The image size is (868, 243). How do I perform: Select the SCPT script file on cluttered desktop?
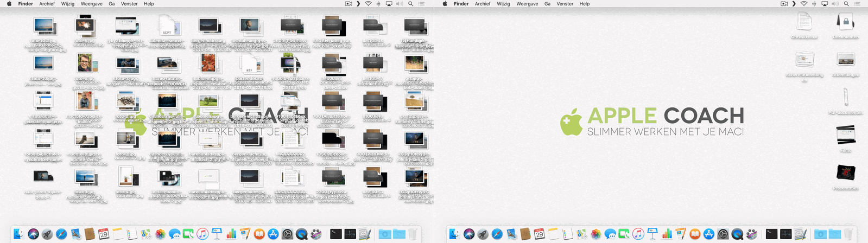(167, 26)
